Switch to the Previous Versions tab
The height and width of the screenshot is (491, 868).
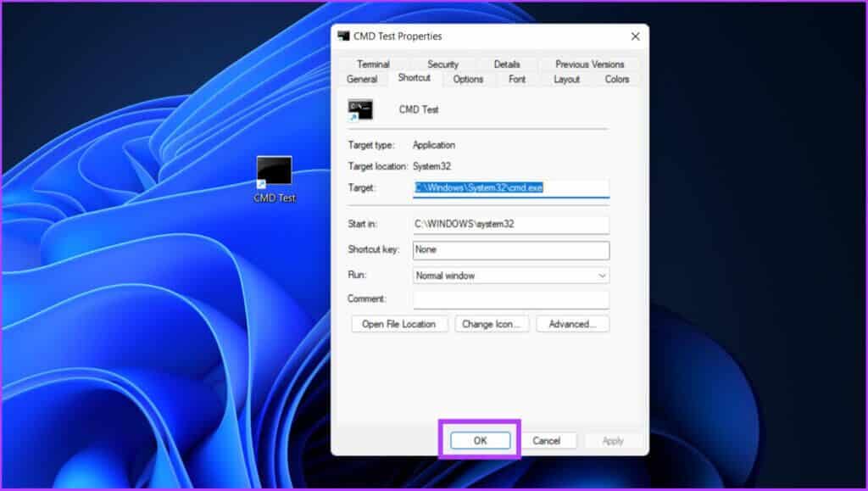(590, 64)
